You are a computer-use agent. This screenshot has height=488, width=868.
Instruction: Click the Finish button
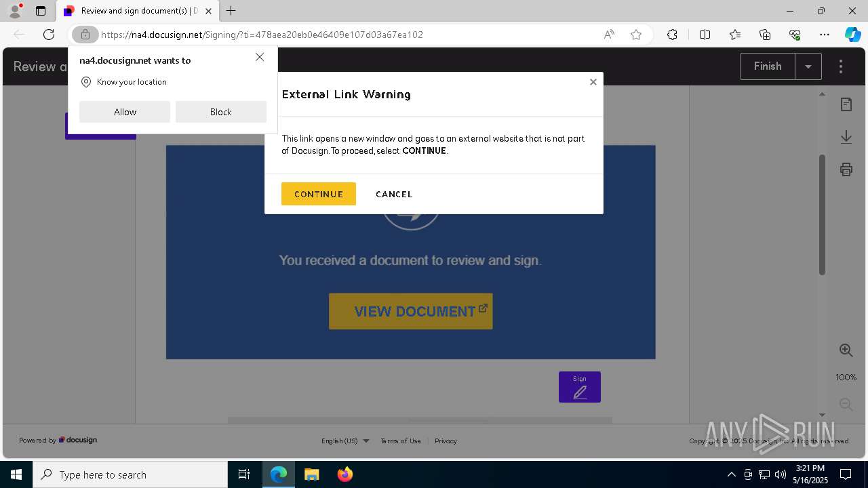(768, 66)
